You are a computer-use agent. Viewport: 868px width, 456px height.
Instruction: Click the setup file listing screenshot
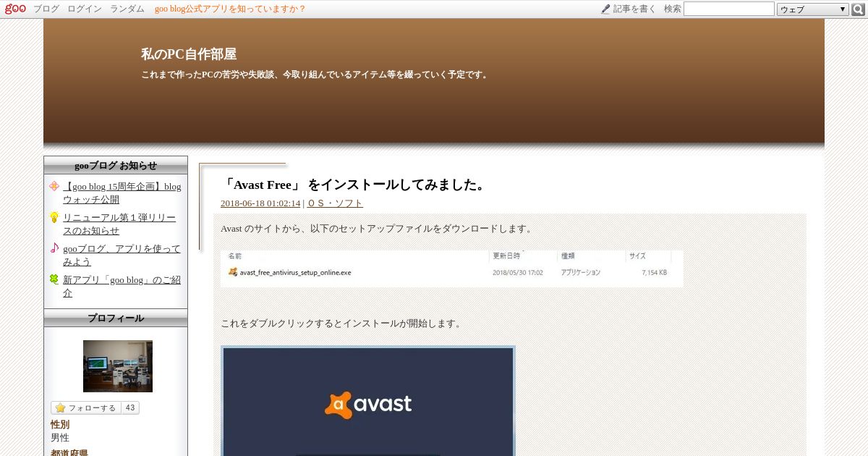pos(452,269)
